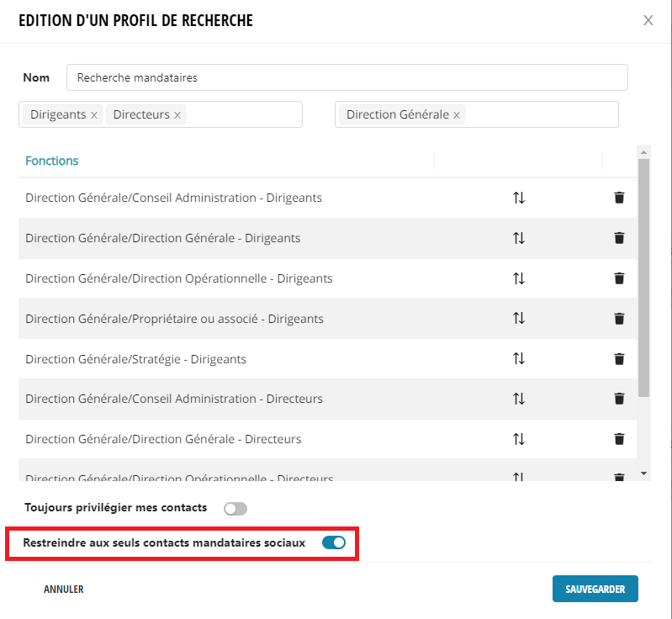The height and width of the screenshot is (619, 672).
Task: Click the scrollbar down arrow
Action: pyautogui.click(x=643, y=474)
